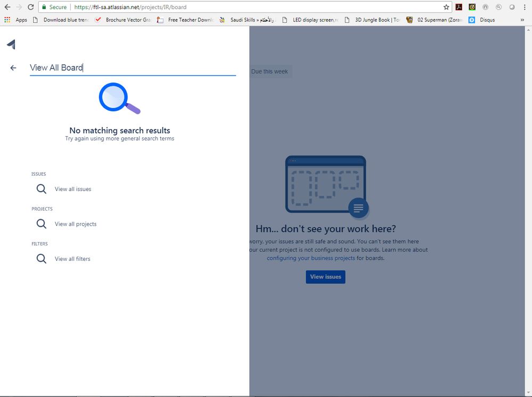This screenshot has width=532, height=397.
Task: Click the View issues button
Action: (x=325, y=277)
